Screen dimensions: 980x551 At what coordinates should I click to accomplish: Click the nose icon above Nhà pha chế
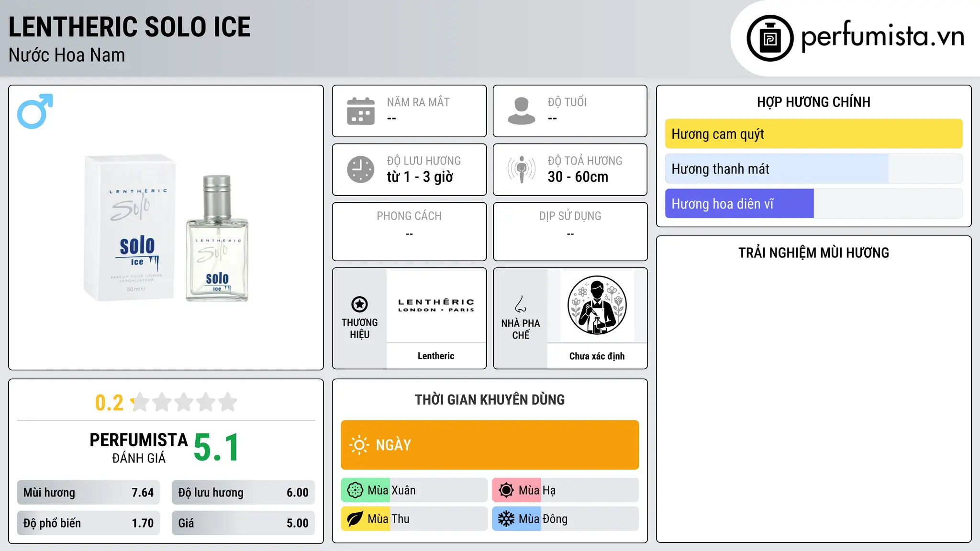coord(521,304)
